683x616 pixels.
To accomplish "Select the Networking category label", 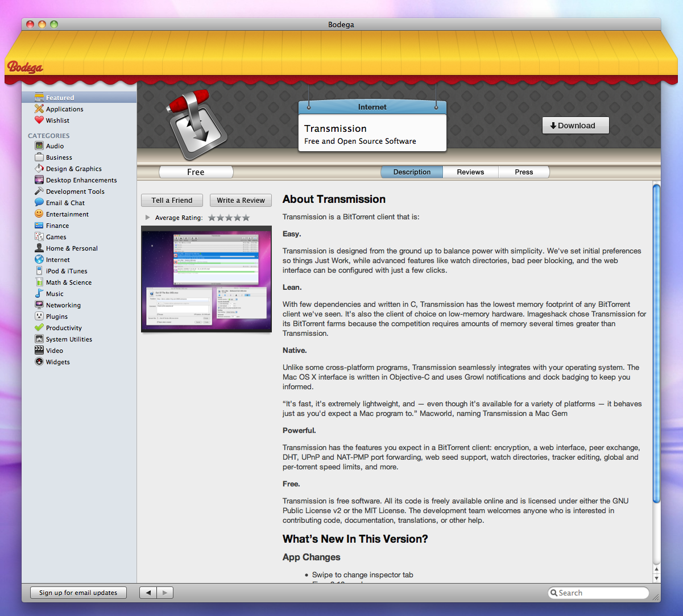I will [x=63, y=305].
